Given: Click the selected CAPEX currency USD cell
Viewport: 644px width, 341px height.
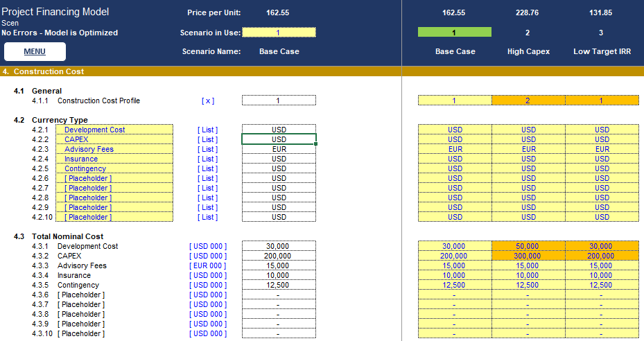Looking at the screenshot, I should coord(279,139).
